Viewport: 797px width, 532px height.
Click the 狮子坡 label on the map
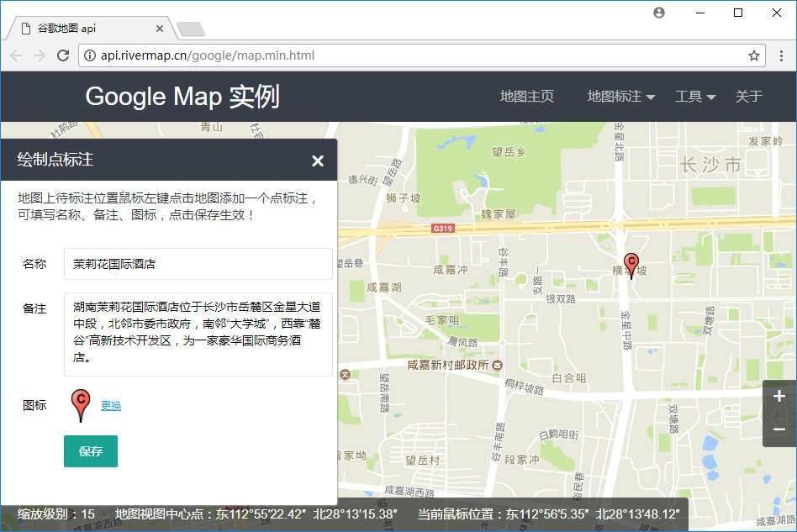tap(404, 198)
